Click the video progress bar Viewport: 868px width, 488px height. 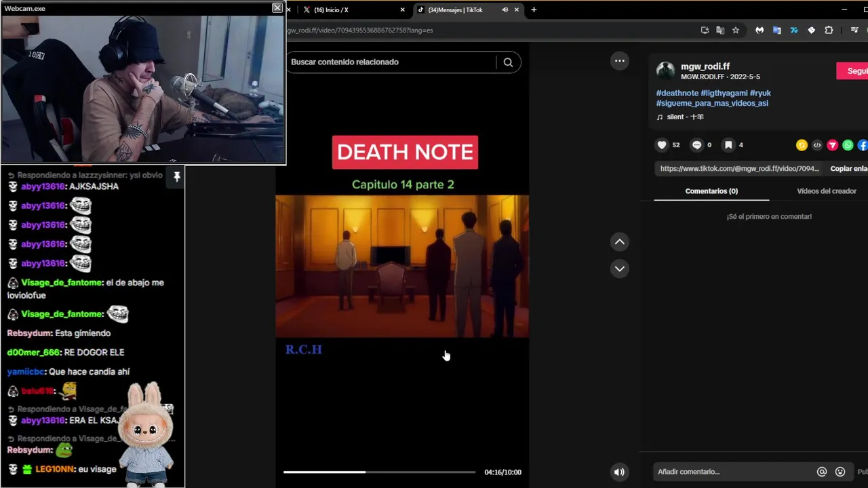point(379,472)
